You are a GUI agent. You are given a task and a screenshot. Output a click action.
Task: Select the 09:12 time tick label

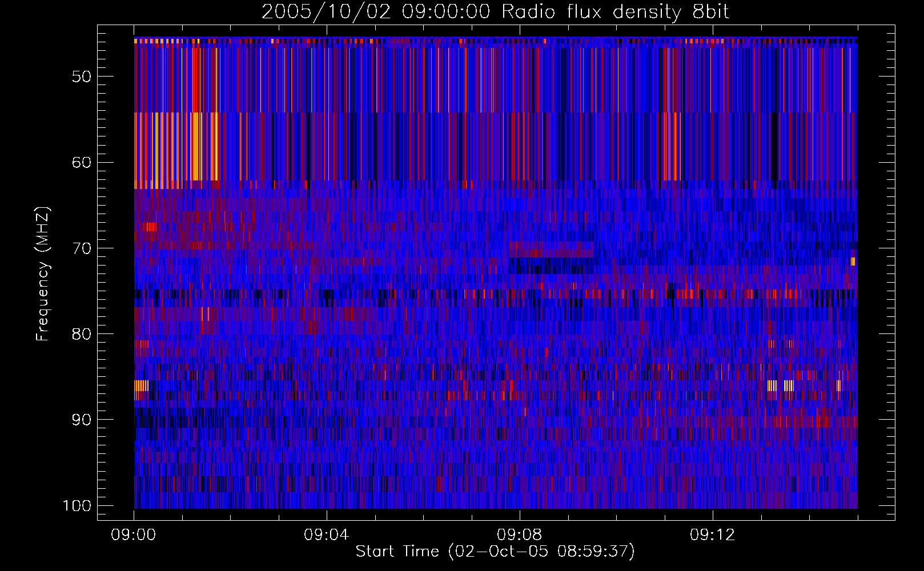point(713,535)
